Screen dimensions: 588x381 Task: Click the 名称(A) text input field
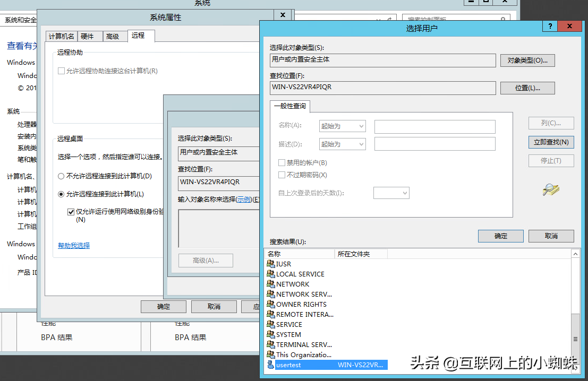pos(435,127)
